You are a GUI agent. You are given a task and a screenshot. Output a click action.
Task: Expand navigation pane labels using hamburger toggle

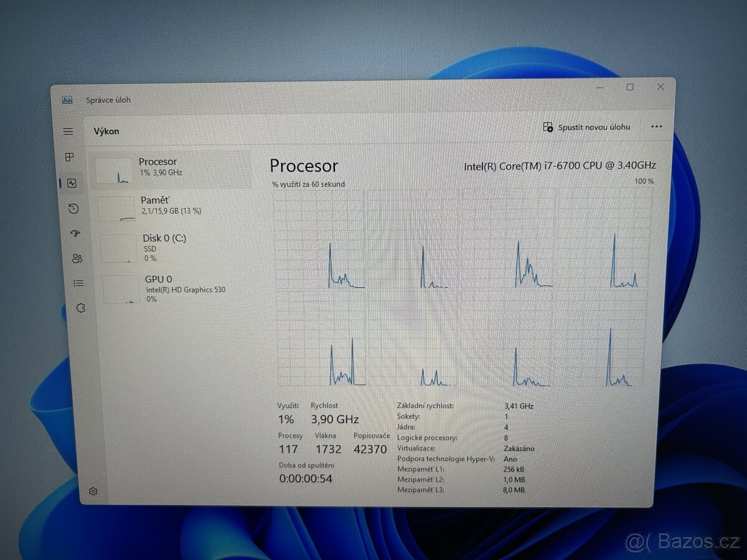68,131
